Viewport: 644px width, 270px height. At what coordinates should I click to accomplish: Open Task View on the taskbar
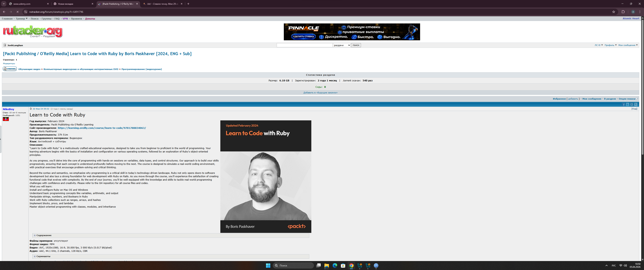318,265
